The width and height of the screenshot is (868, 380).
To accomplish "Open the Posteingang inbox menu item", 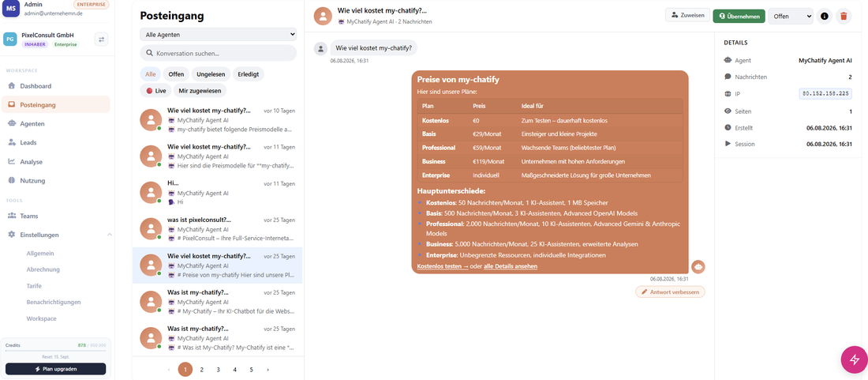I will (x=55, y=104).
